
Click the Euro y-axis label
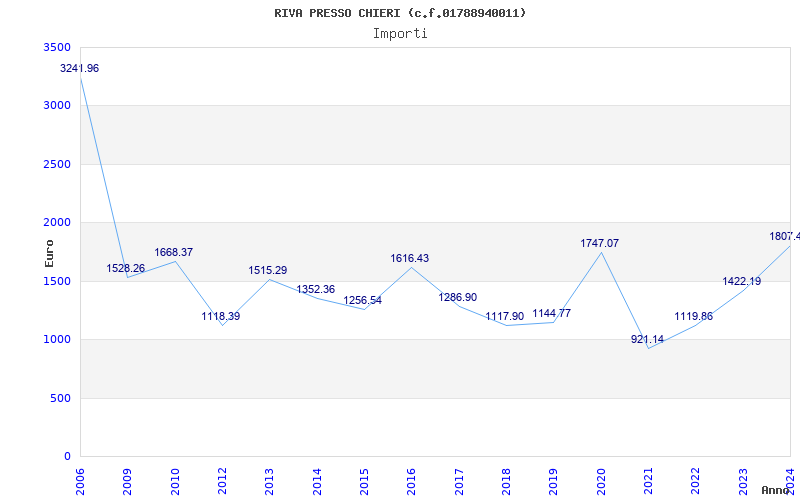49,252
